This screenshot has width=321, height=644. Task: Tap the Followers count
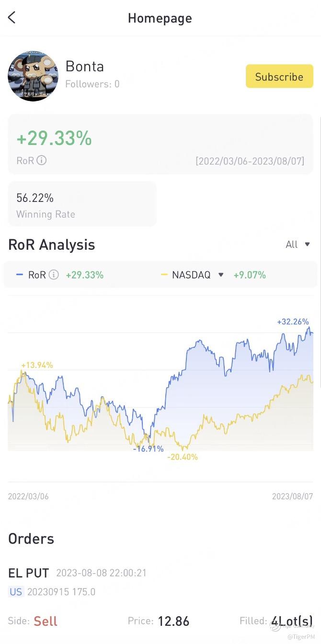pyautogui.click(x=92, y=84)
